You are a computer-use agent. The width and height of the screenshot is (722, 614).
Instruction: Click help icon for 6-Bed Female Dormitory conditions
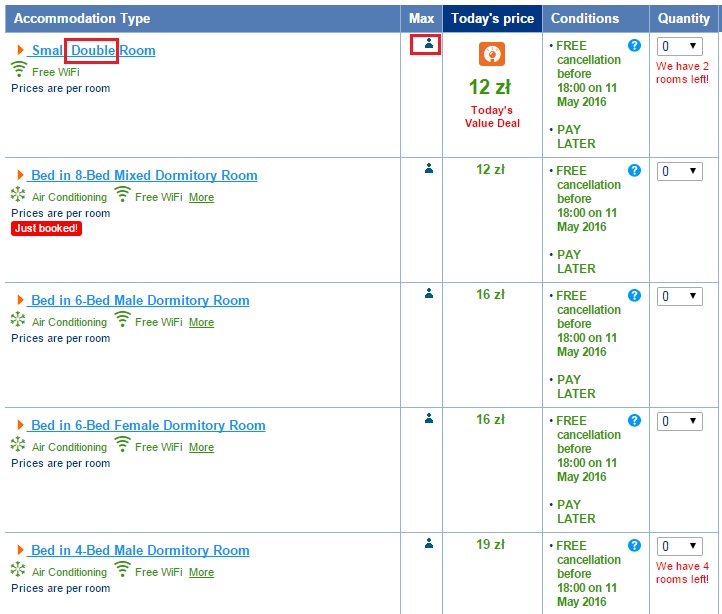click(x=634, y=421)
